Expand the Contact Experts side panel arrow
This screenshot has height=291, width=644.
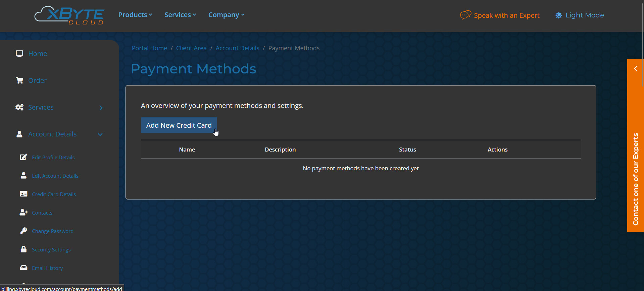[636, 69]
